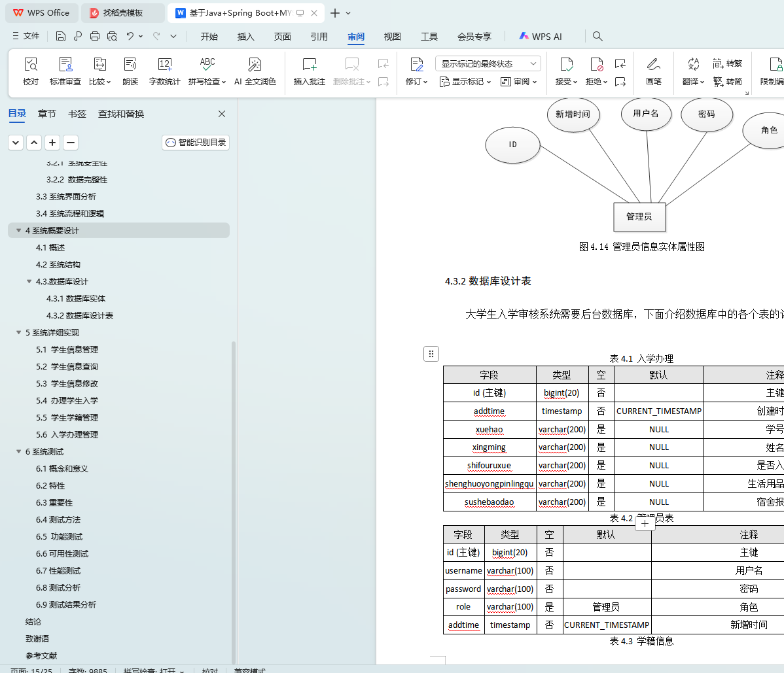Click the print preview icon
784x673 pixels.
(x=112, y=36)
